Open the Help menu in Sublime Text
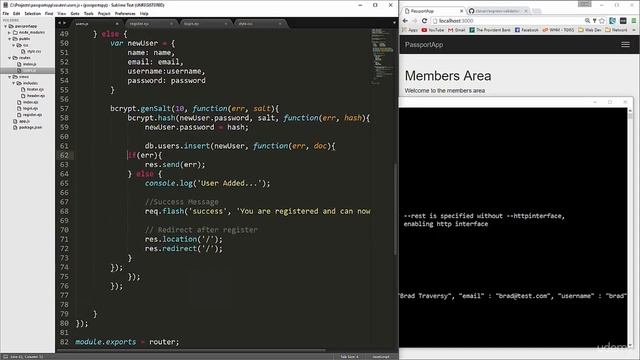This screenshot has width=640, height=360. click(x=144, y=13)
